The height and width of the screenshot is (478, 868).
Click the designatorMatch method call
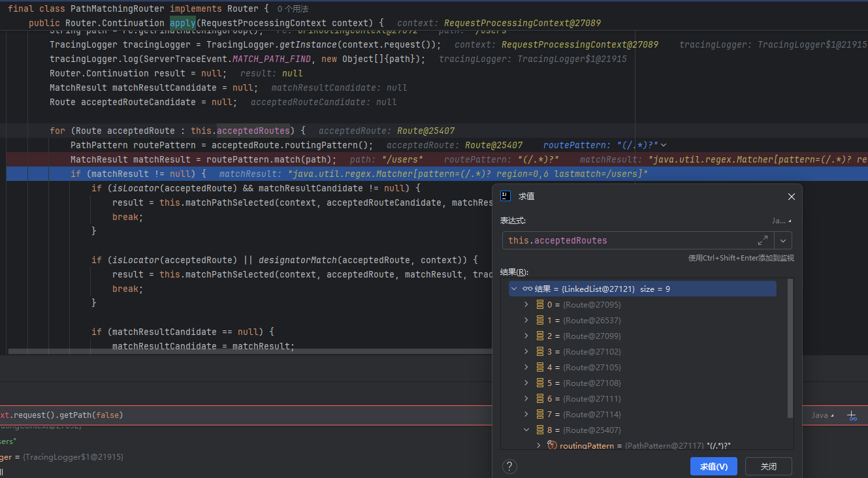coord(298,260)
